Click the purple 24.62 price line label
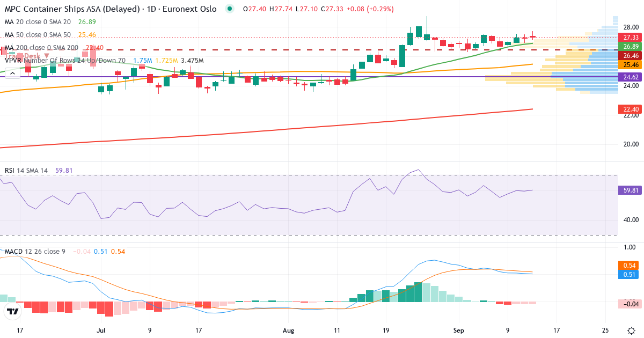Viewport: 644px width, 338px height. point(630,77)
